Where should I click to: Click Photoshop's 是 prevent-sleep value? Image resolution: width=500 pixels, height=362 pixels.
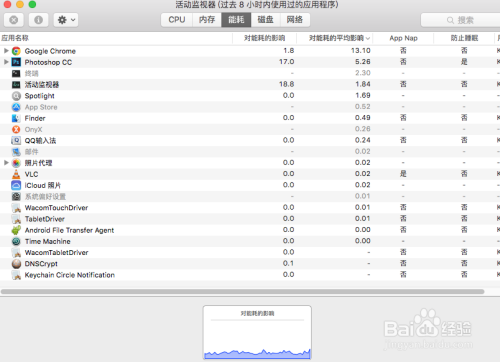(464, 62)
